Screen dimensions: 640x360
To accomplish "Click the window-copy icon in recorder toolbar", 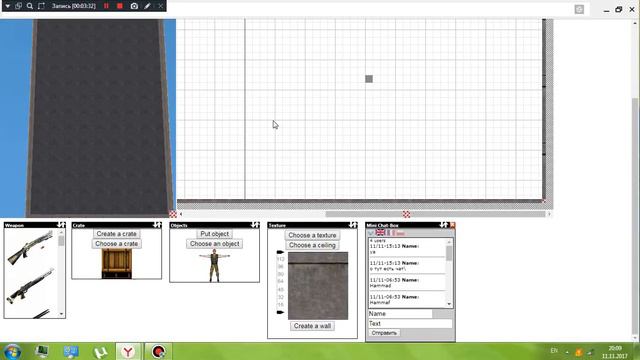I will [x=18, y=6].
